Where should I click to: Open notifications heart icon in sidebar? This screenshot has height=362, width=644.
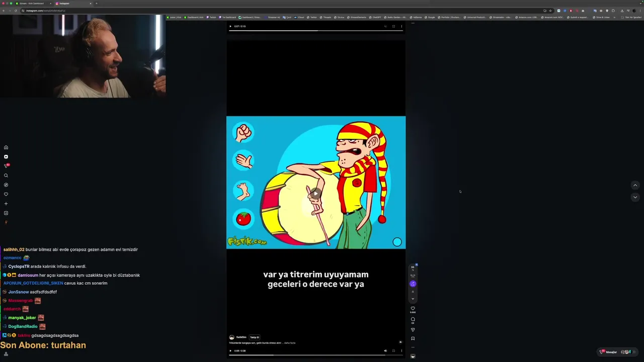6,194
